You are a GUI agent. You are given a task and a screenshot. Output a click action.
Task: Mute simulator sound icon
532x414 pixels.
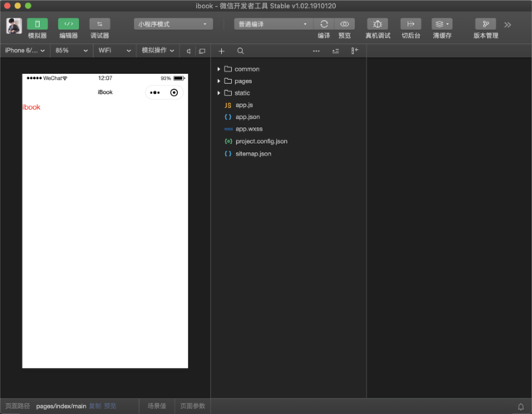click(x=189, y=52)
